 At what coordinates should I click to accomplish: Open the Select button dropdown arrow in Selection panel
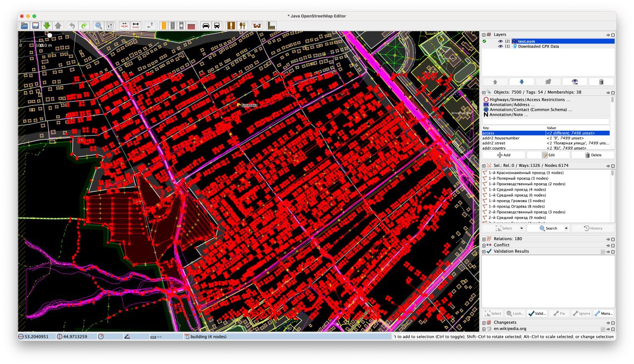522,228
